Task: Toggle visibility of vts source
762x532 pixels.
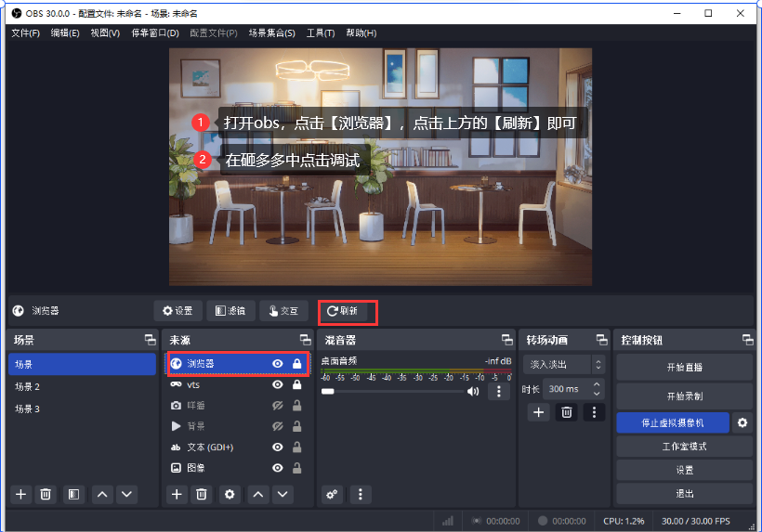Action: [278, 385]
